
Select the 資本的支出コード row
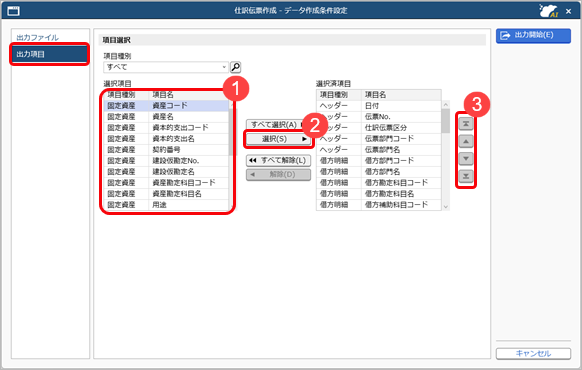click(x=166, y=128)
